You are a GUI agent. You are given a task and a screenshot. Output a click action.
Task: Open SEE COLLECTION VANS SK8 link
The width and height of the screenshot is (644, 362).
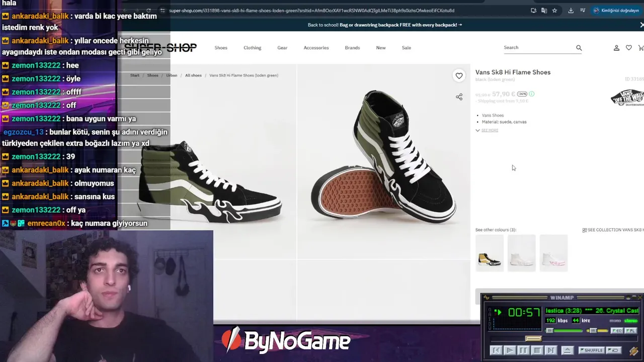[613, 230]
